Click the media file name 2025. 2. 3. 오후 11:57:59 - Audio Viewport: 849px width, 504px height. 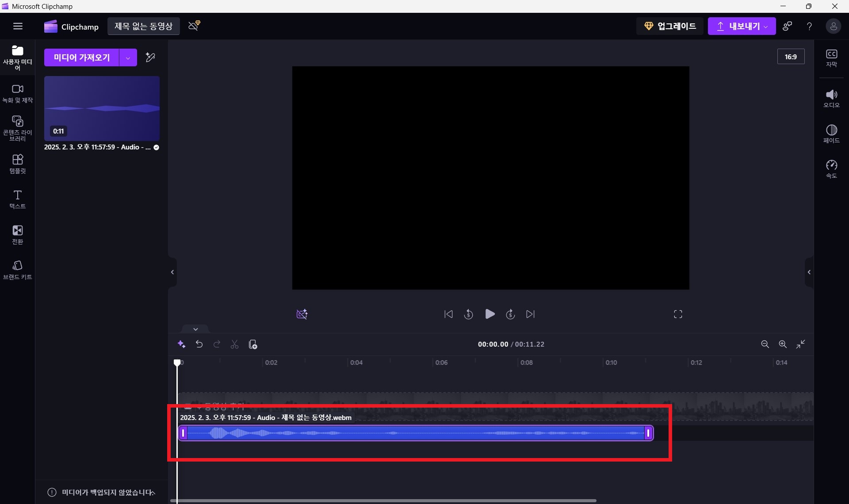tap(97, 147)
